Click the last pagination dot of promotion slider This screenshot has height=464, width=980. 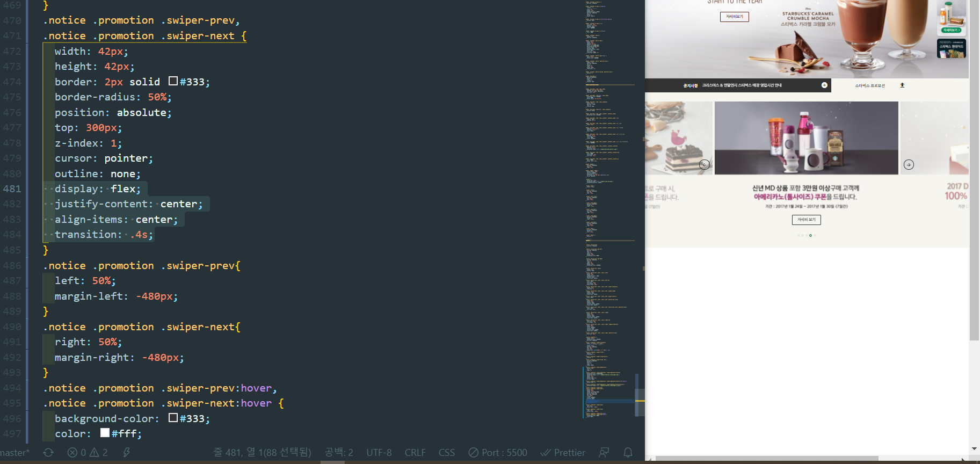click(815, 235)
